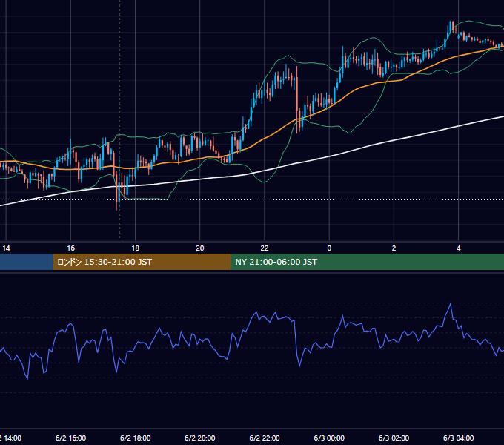This screenshot has width=504, height=445.
Task: Click the long red candlestick after hour 22
Action: 296,99
